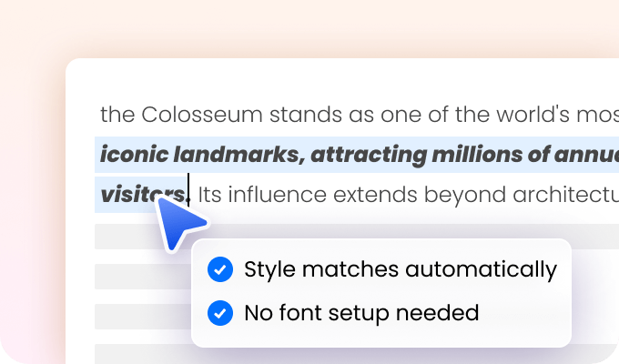Click the No font setup needed label
The image size is (619, 364).
pyautogui.click(x=360, y=313)
